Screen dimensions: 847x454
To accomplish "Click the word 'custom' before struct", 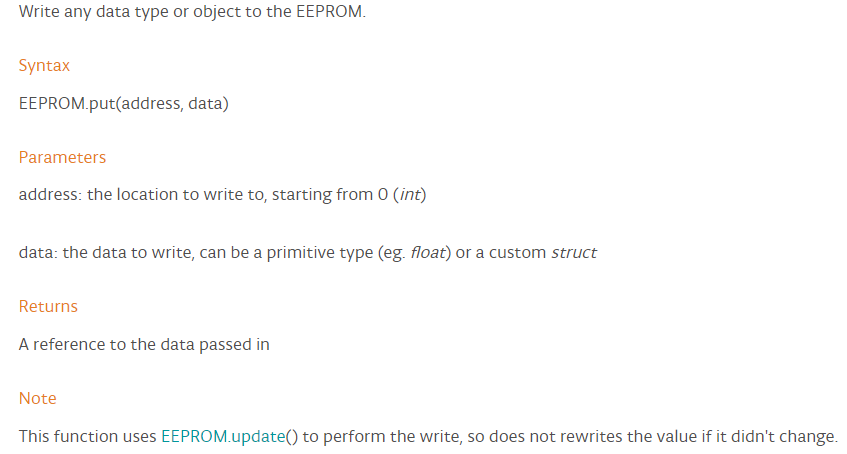I will coord(517,252).
